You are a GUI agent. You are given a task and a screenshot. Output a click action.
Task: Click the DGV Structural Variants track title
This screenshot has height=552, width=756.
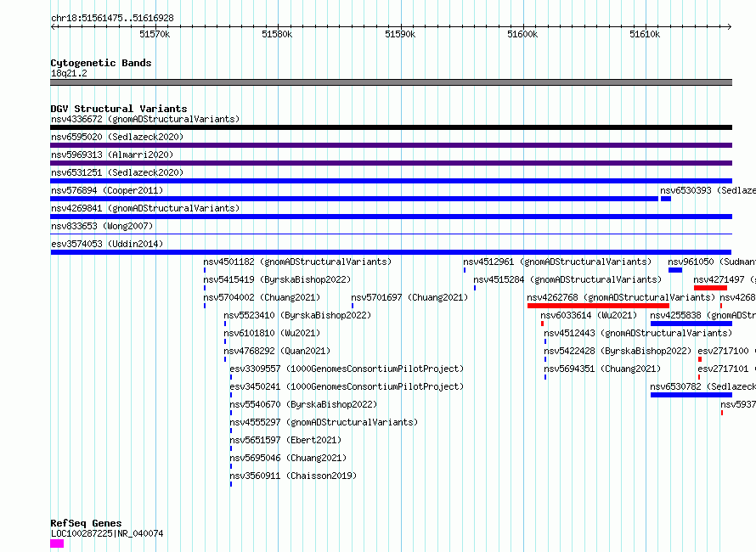point(119,109)
